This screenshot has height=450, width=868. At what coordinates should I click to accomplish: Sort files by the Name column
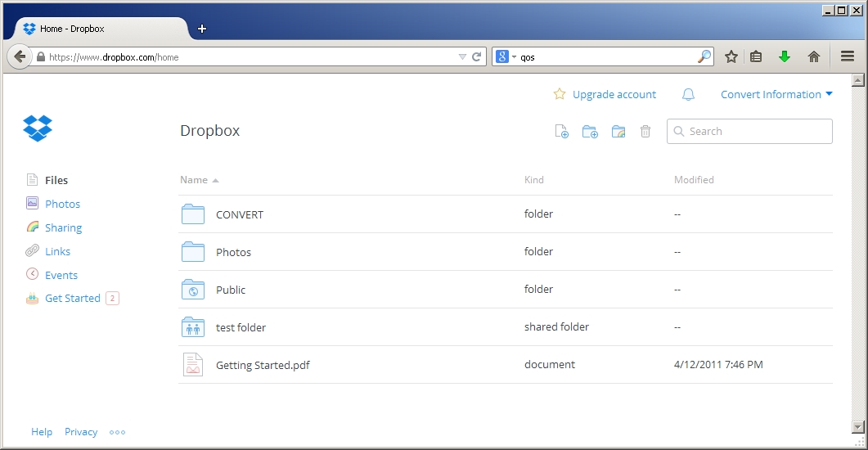click(x=200, y=180)
